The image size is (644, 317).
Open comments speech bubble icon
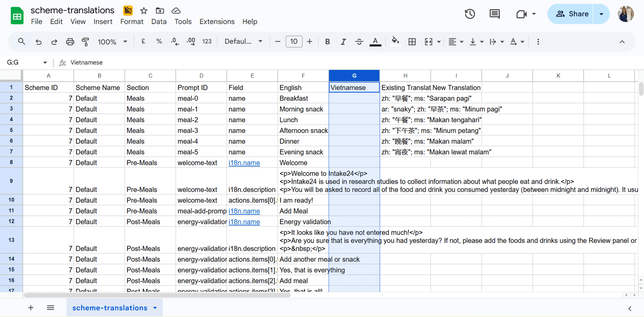(495, 14)
